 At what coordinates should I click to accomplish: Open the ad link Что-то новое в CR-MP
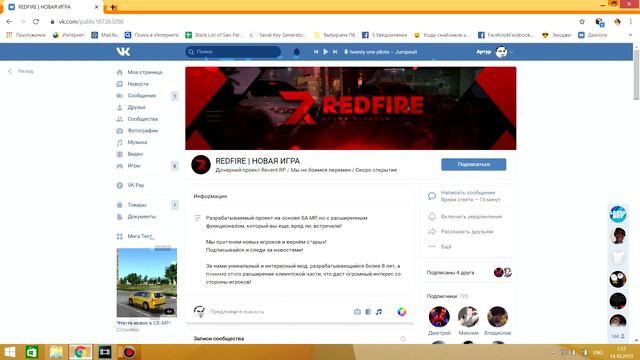[x=143, y=323]
